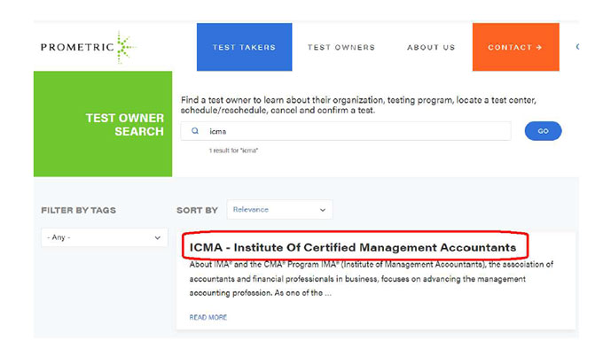Expand the Filter By Tags chevron arrow
This screenshot has width=603, height=364.
[x=158, y=237]
